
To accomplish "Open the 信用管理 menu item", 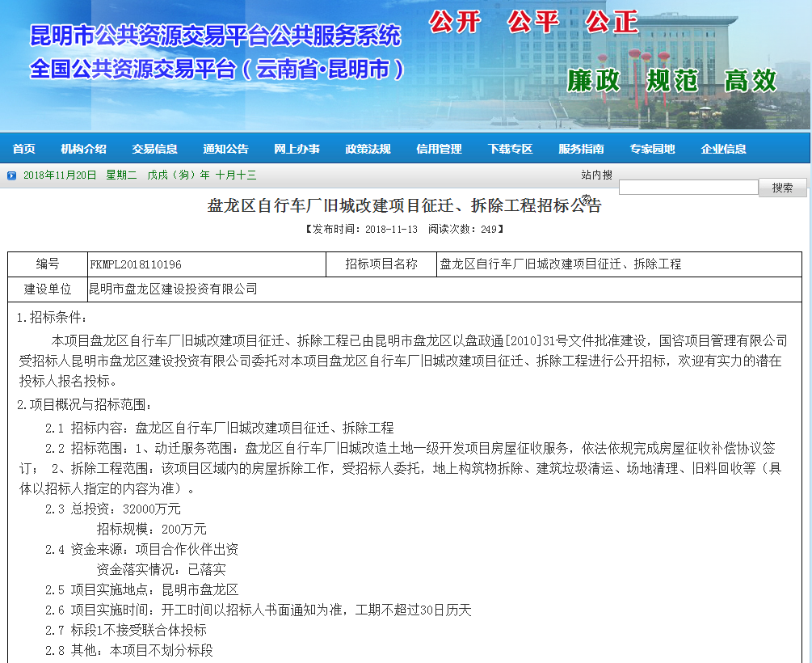I will (439, 149).
